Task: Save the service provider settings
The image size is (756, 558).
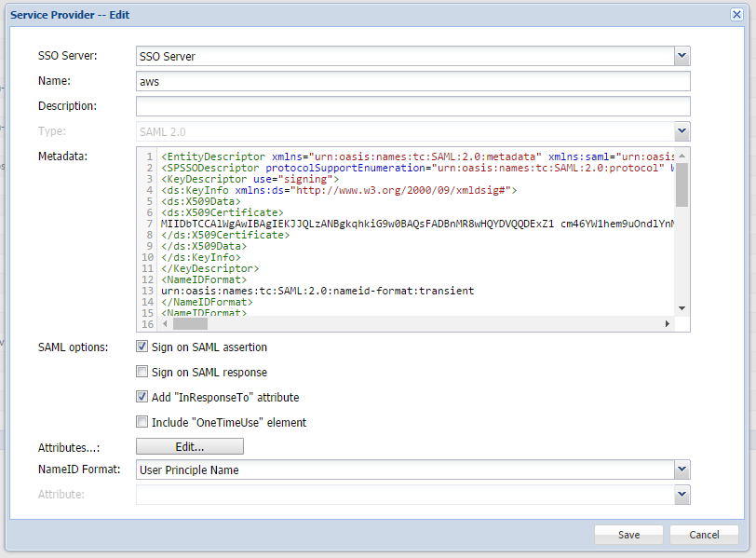Action: [628, 535]
